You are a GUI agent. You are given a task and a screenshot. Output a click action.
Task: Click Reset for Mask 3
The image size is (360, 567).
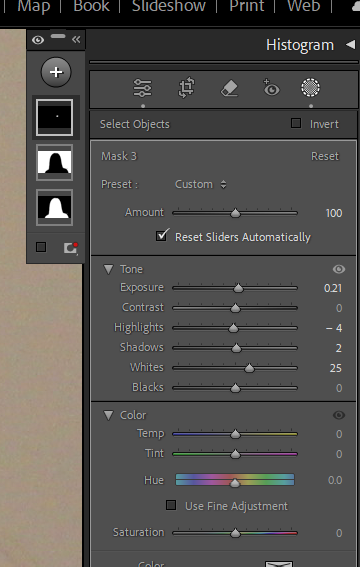click(325, 156)
